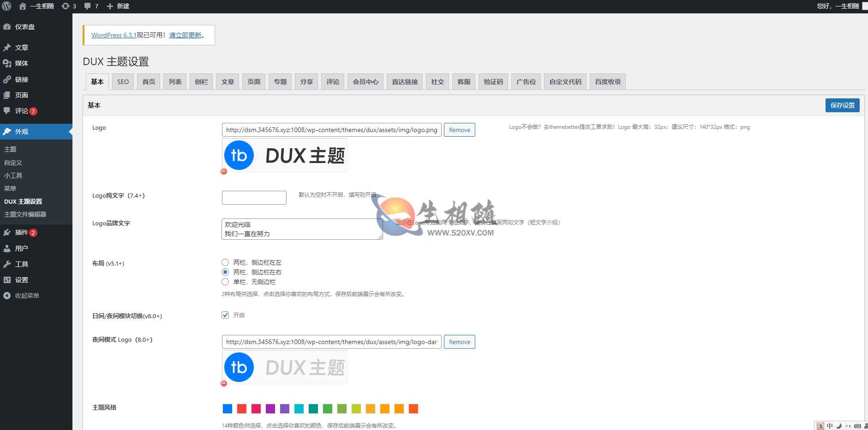Select the 两栏，侧边栏在左 layout option

tap(226, 262)
